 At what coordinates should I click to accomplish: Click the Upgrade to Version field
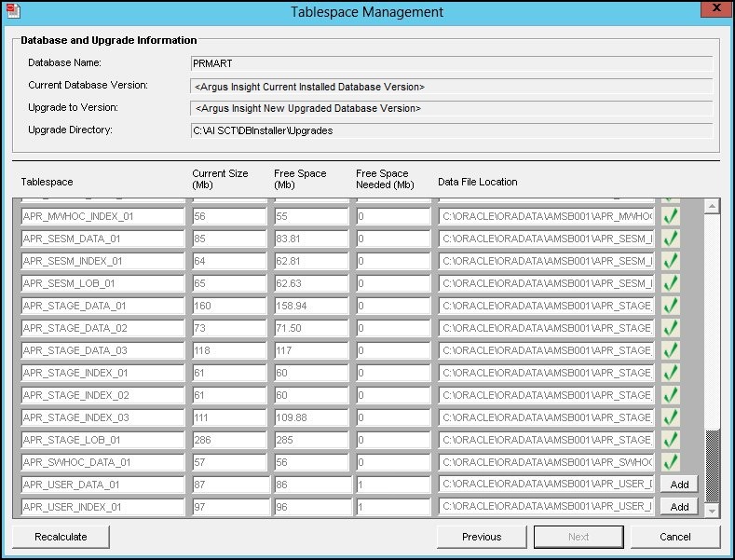point(452,108)
